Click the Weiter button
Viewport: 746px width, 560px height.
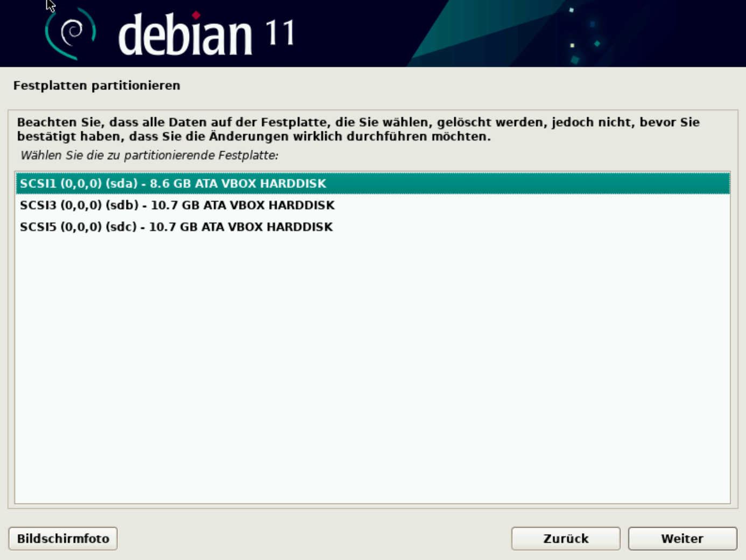tap(682, 538)
